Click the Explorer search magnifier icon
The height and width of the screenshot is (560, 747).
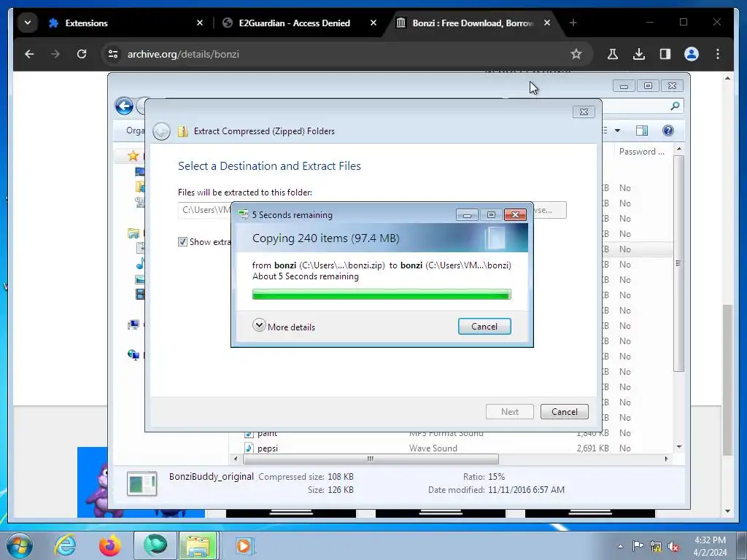click(x=675, y=106)
